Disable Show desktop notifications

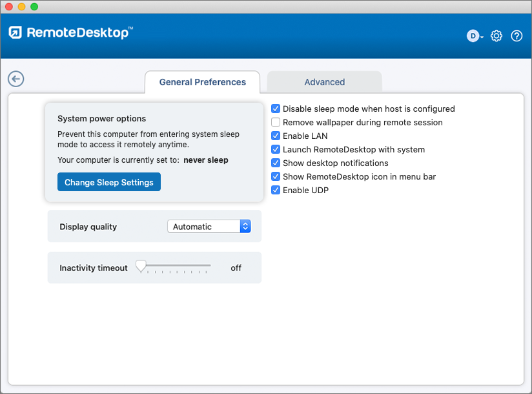click(276, 163)
